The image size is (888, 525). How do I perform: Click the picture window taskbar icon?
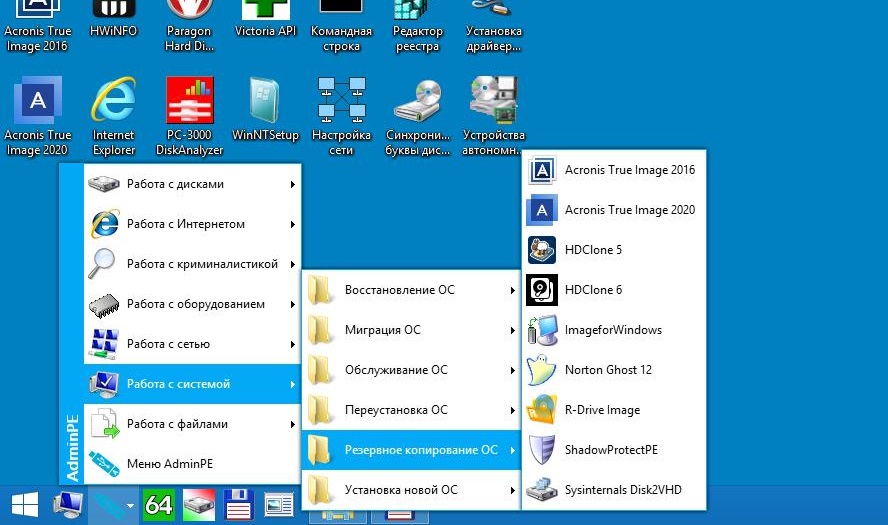point(279,505)
